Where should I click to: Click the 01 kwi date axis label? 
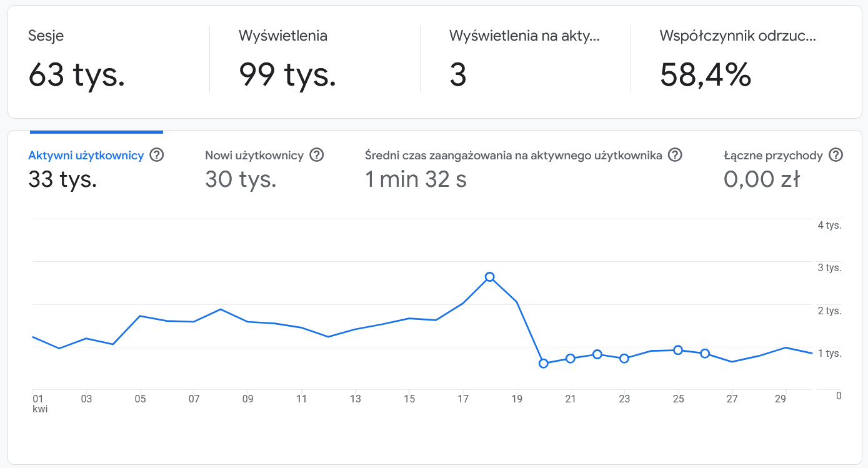(39, 403)
